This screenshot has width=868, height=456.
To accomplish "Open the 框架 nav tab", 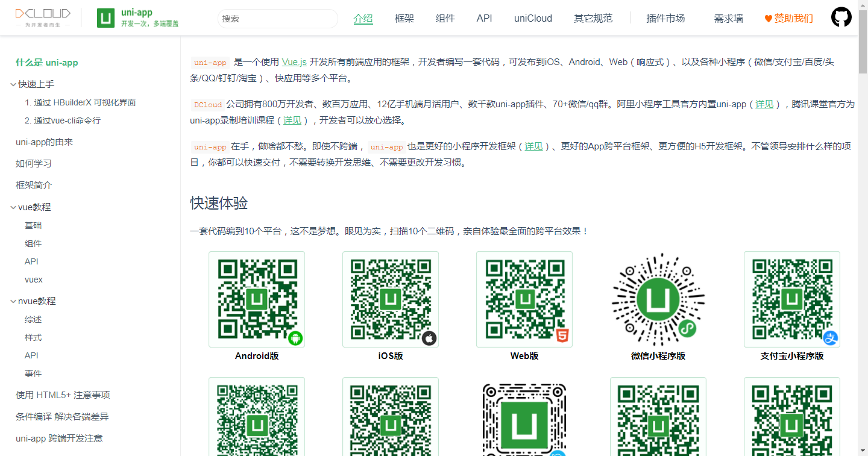I will pyautogui.click(x=404, y=19).
